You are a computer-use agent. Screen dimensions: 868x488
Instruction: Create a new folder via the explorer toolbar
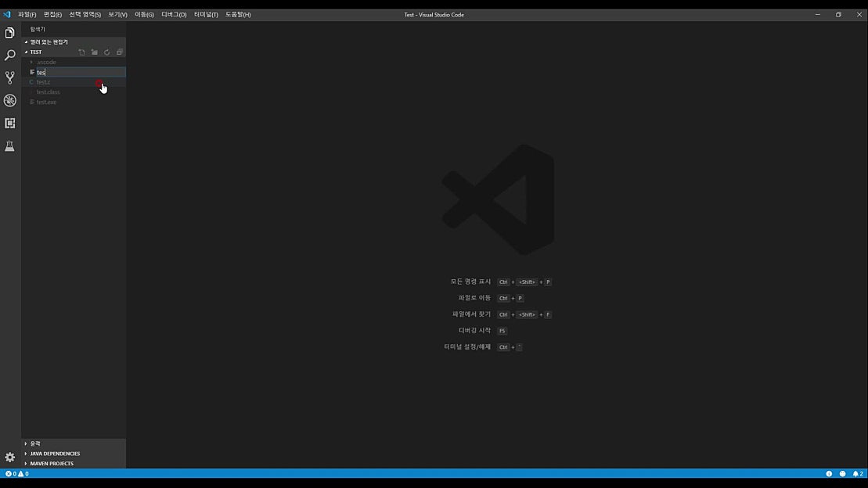[x=94, y=52]
